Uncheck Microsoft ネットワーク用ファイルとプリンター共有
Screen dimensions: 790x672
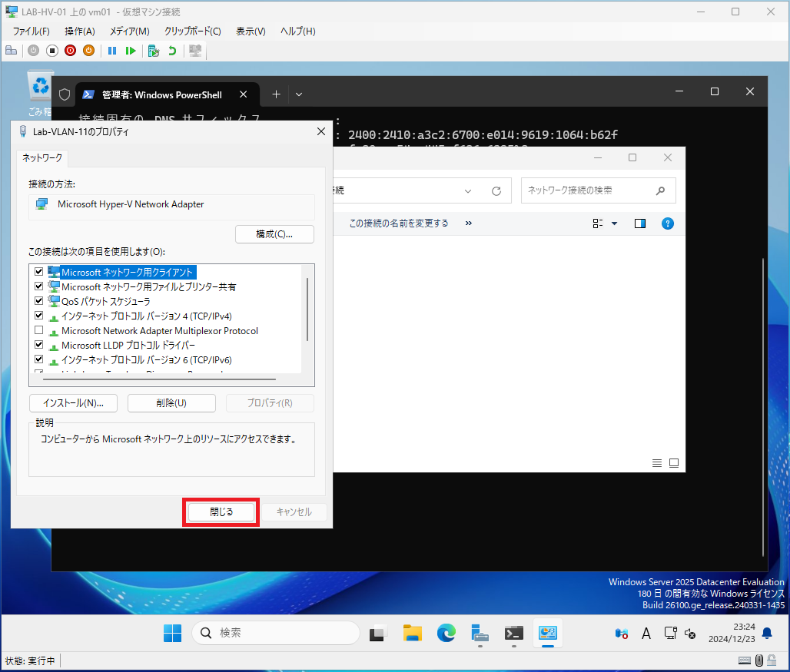pos(38,286)
